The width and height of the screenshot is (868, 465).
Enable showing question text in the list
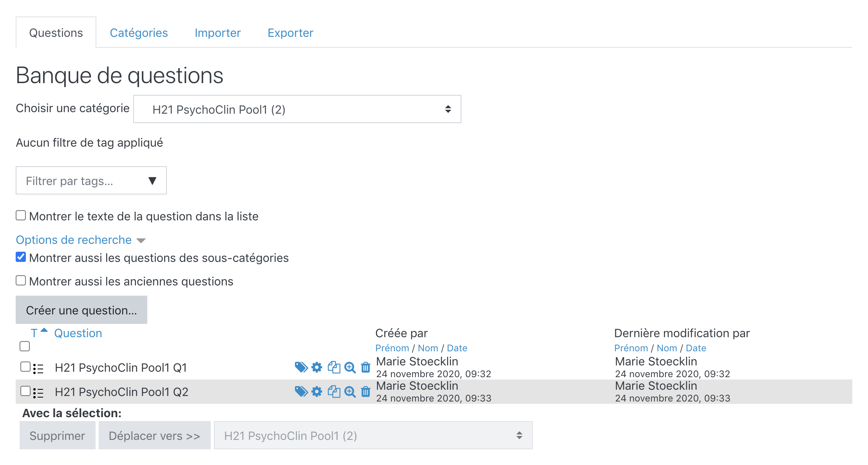point(21,216)
